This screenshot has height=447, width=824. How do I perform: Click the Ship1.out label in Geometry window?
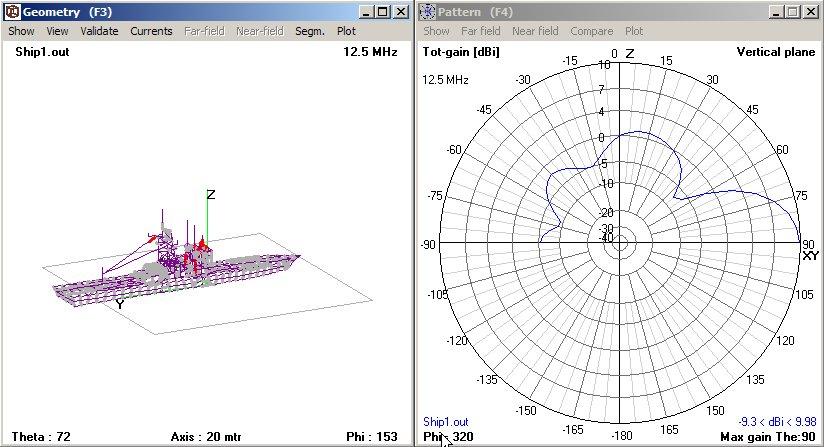coord(42,51)
